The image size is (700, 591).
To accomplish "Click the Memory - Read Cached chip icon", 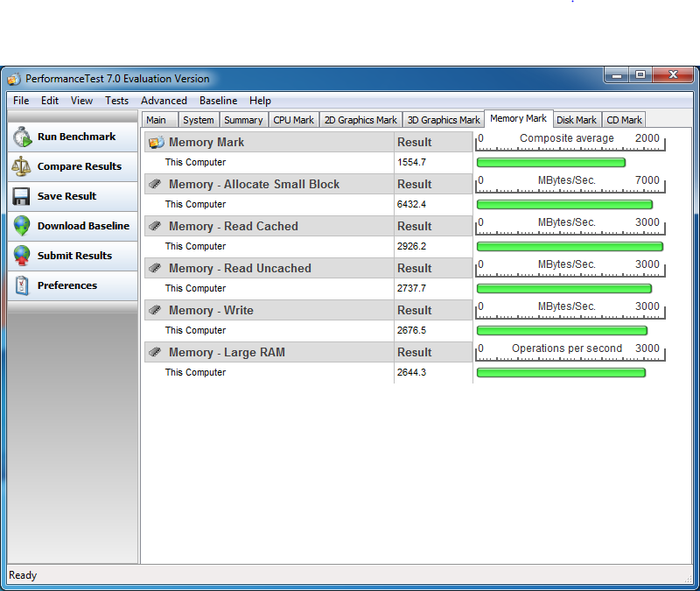I will coord(156,226).
